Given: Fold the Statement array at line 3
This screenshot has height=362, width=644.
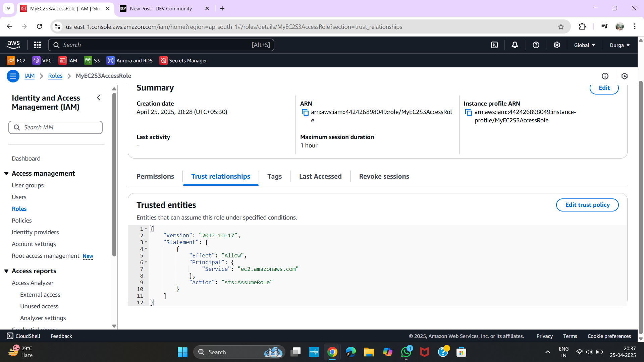Looking at the screenshot, I should pyautogui.click(x=146, y=242).
